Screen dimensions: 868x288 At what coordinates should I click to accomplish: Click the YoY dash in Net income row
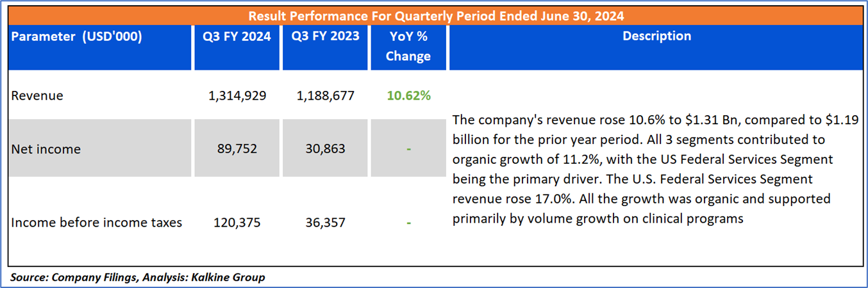tap(408, 149)
